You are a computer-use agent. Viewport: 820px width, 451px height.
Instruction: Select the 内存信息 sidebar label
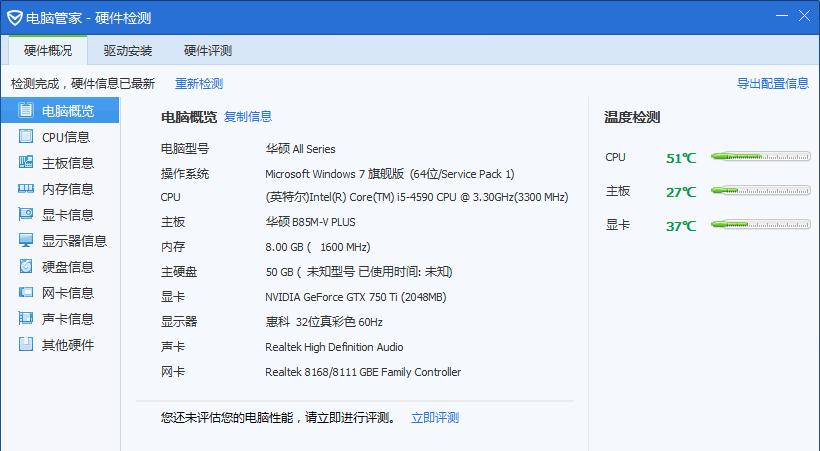coord(68,189)
